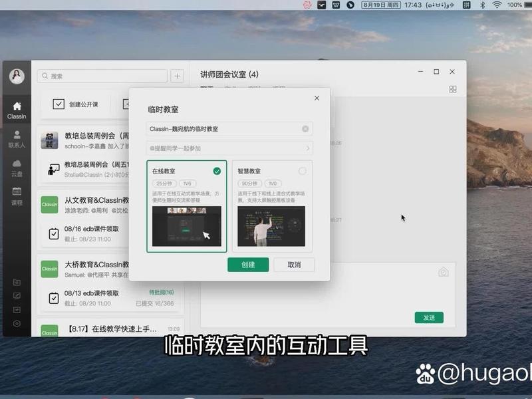Click the plus add button beside search
This screenshot has width=532, height=399.
click(x=177, y=76)
